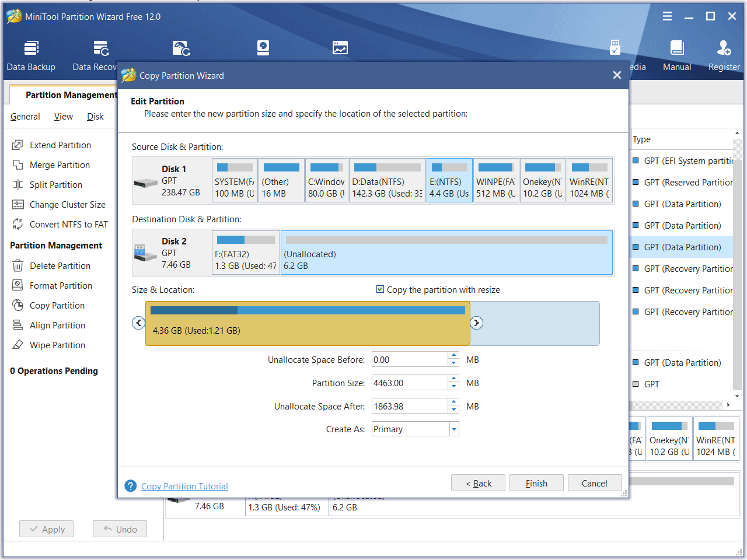747x560 pixels.
Task: Select source partition SYSTEM 100 MB
Action: point(235,180)
